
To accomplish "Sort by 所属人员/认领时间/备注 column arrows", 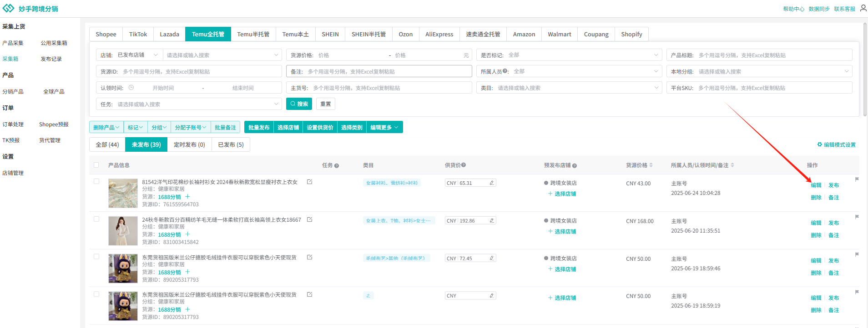I will 732,165.
